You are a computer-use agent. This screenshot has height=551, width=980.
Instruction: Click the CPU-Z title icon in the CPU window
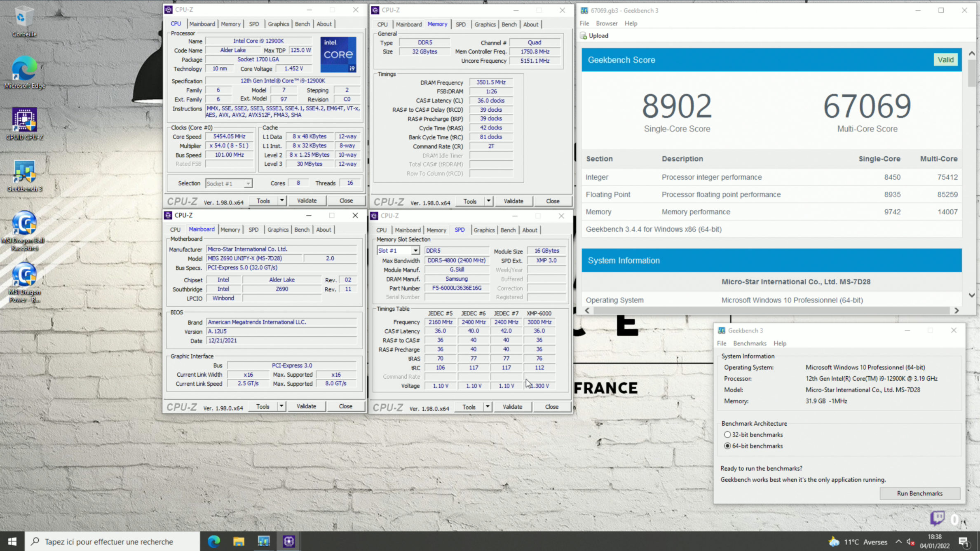pos(169,9)
